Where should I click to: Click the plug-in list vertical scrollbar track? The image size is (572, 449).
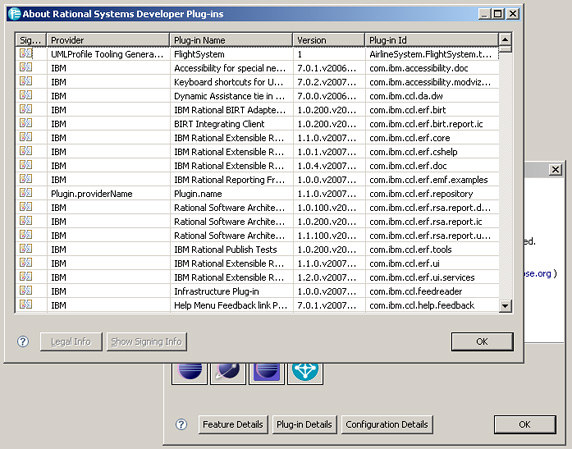click(x=505, y=175)
